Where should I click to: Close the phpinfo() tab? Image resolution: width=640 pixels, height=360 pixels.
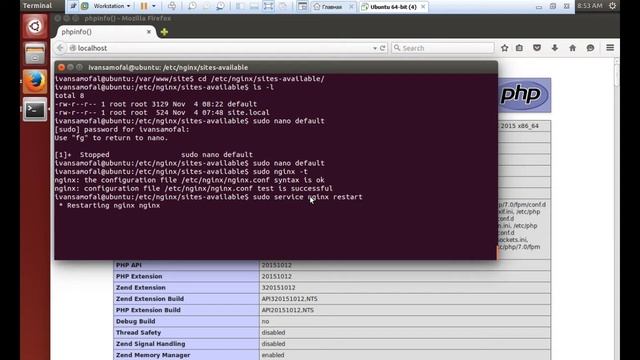tap(149, 31)
